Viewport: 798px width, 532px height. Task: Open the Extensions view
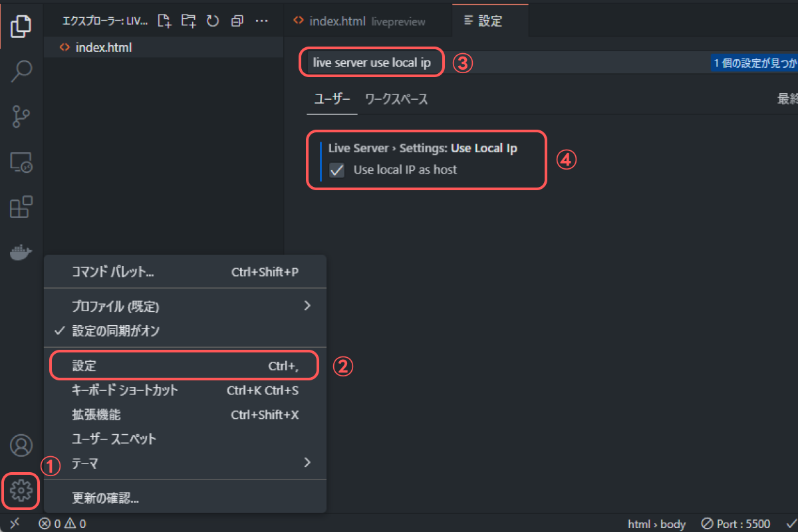pos(21,207)
